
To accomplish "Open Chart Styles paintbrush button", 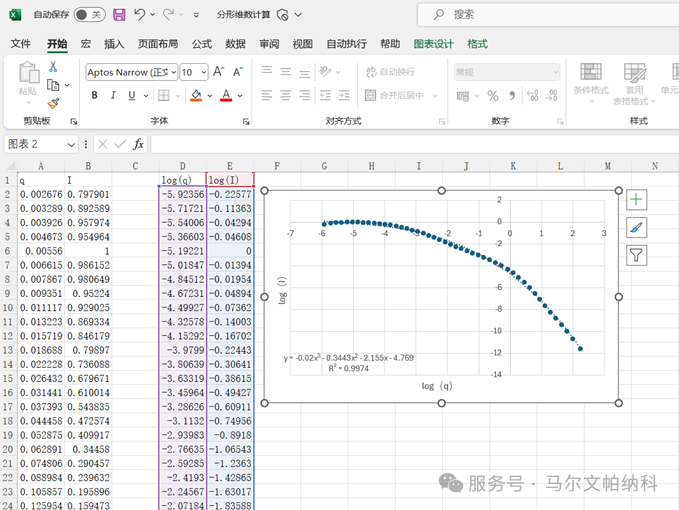I will 637,228.
